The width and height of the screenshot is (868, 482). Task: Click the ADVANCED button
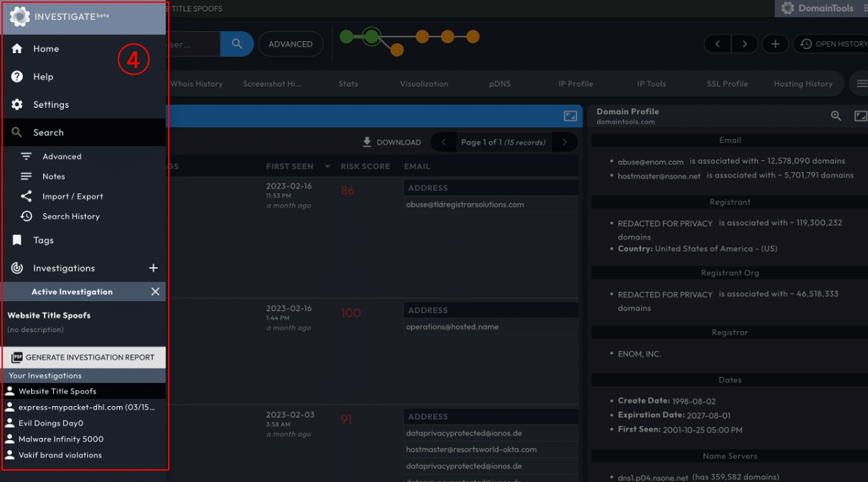(x=291, y=44)
